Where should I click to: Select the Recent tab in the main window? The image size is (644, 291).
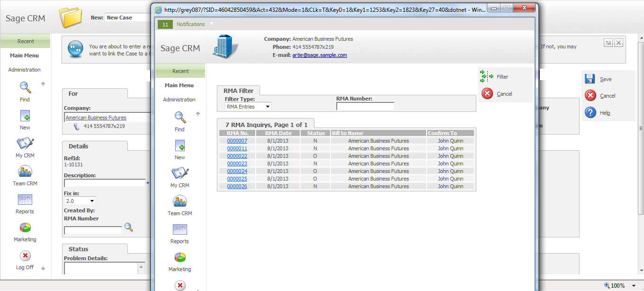[26, 41]
